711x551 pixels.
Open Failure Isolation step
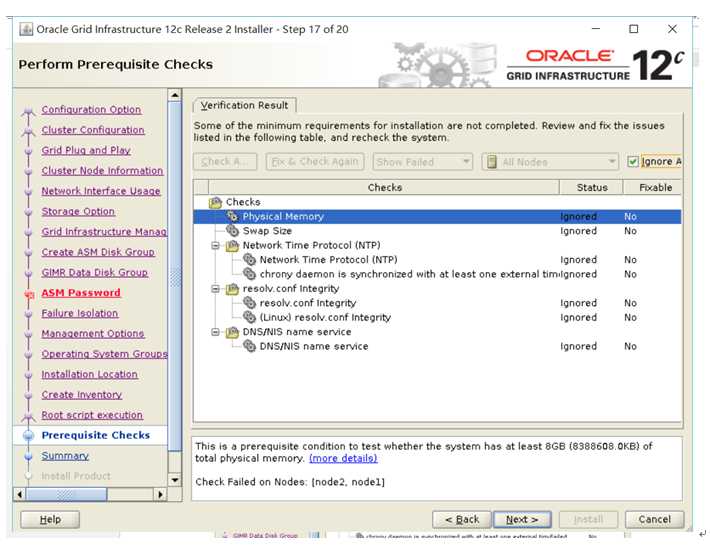(80, 313)
